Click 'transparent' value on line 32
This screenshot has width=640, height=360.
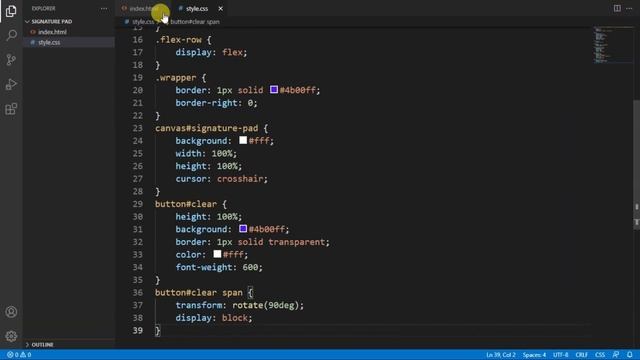click(x=296, y=242)
